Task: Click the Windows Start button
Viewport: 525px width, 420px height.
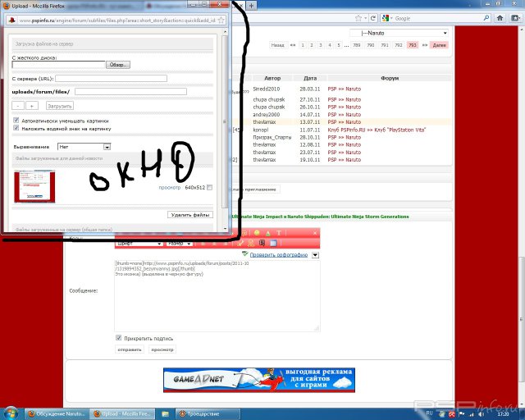Action: [x=10, y=413]
